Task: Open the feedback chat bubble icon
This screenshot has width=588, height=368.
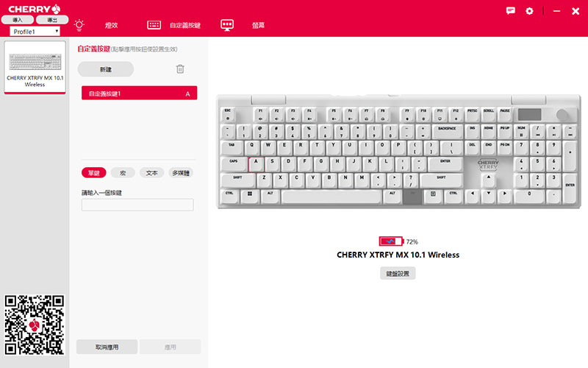Action: point(511,11)
